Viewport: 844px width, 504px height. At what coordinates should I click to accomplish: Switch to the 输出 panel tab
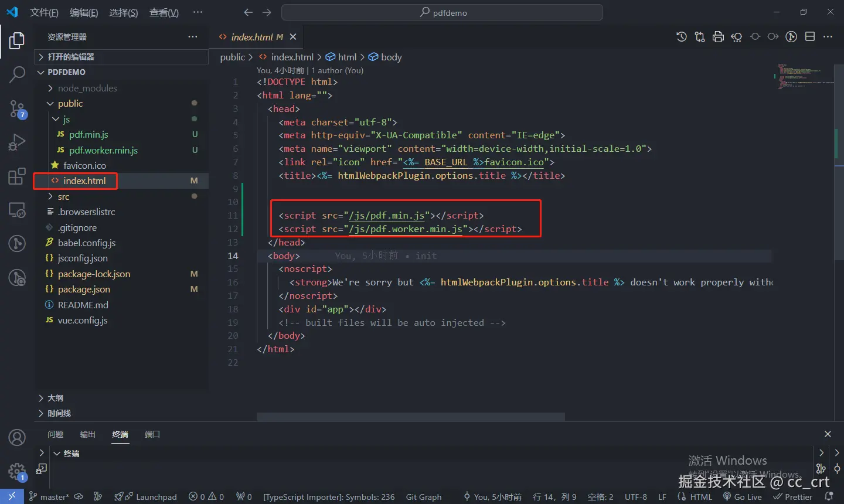tap(87, 434)
